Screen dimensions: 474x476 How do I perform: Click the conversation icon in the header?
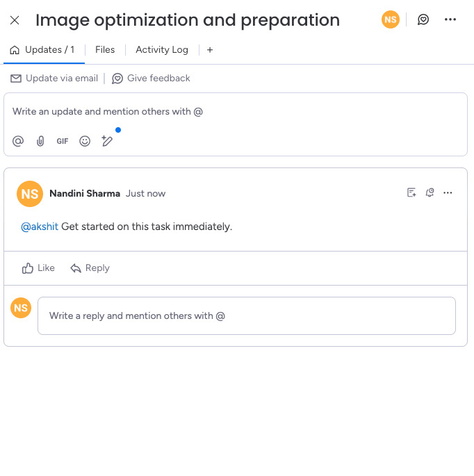[423, 19]
